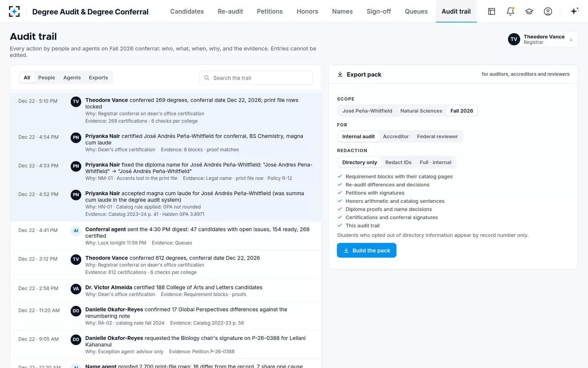Image resolution: width=588 pixels, height=368 pixels.
Task: Select the Fall 2026 scope option
Action: [461, 111]
